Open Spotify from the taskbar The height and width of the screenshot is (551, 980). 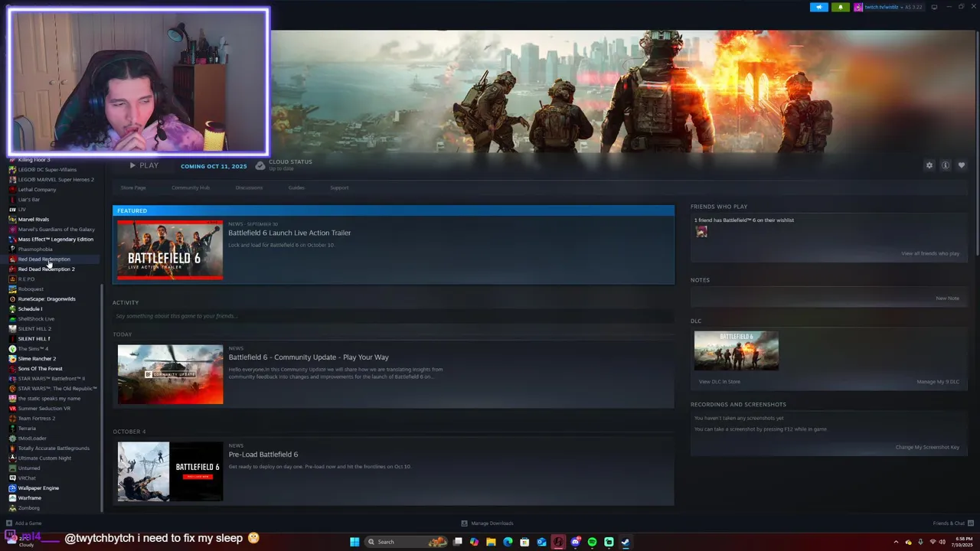(x=592, y=542)
